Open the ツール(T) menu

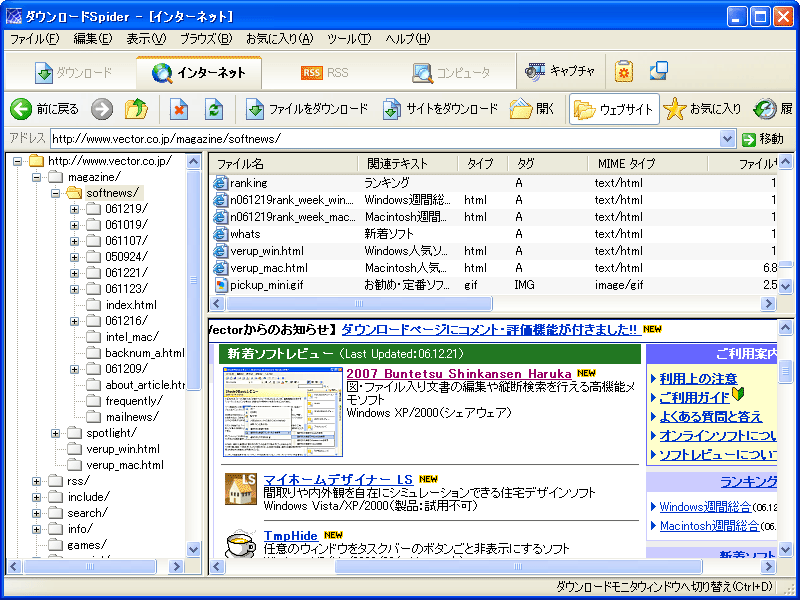pyautogui.click(x=349, y=39)
